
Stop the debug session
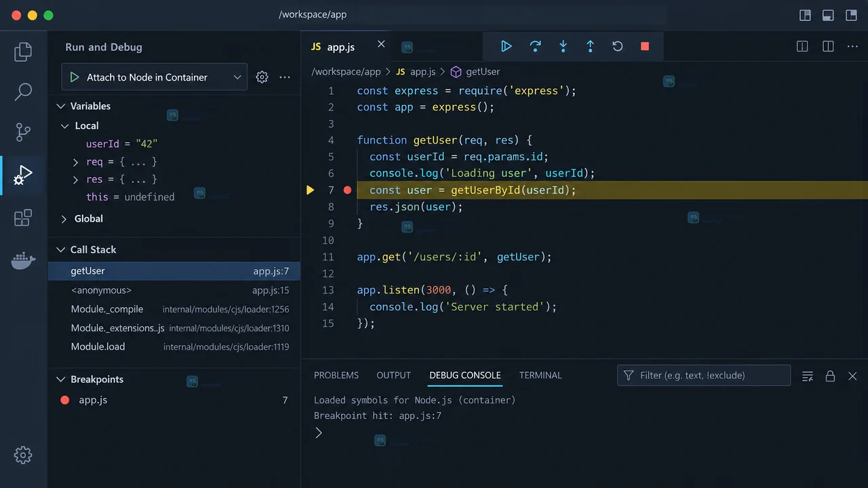tap(645, 46)
